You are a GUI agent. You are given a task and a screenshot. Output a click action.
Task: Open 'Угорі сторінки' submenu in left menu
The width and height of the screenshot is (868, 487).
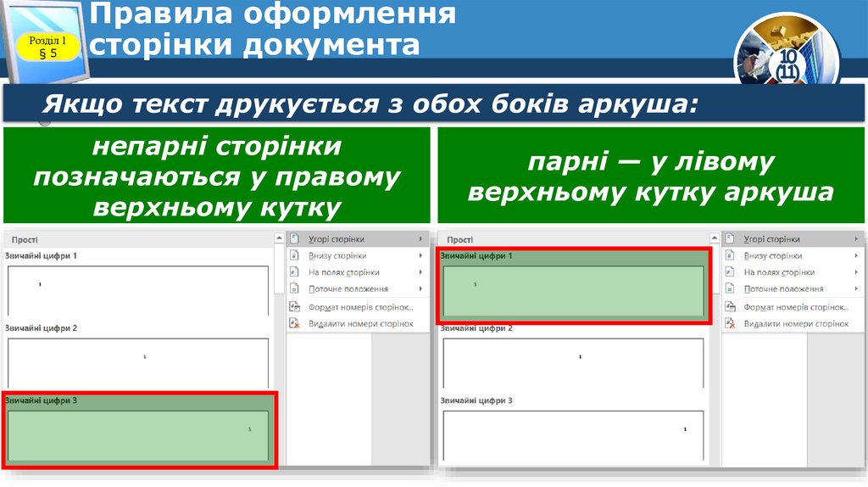tap(358, 238)
